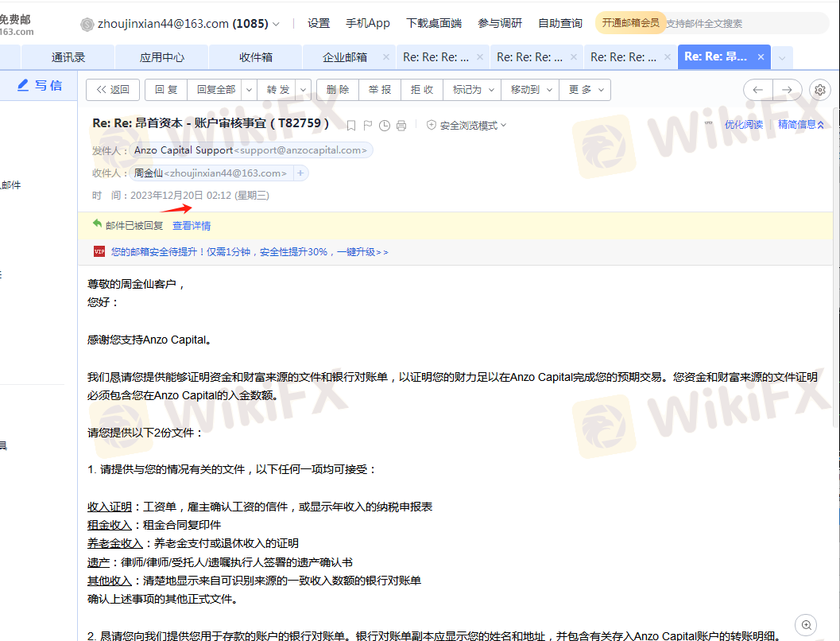Viewport: 840px width, 641px height.
Task: Delete the email with 删除
Action: (338, 90)
